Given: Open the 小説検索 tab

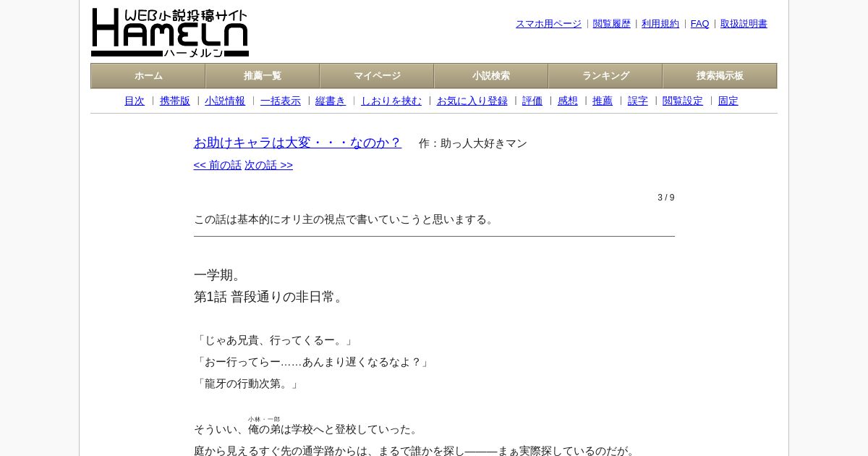Looking at the screenshot, I should point(491,76).
